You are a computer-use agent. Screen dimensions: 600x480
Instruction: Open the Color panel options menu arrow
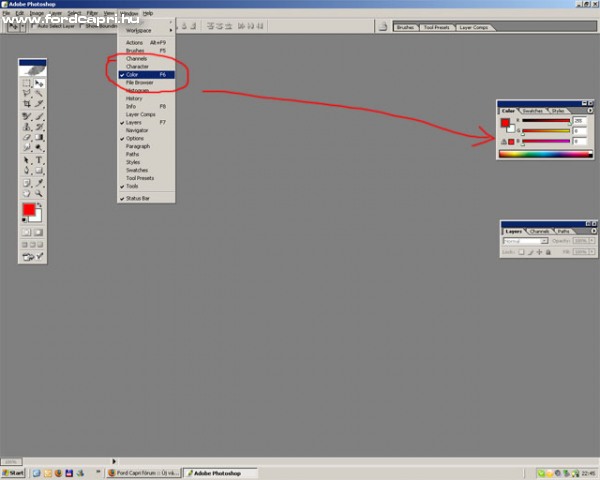tap(590, 111)
